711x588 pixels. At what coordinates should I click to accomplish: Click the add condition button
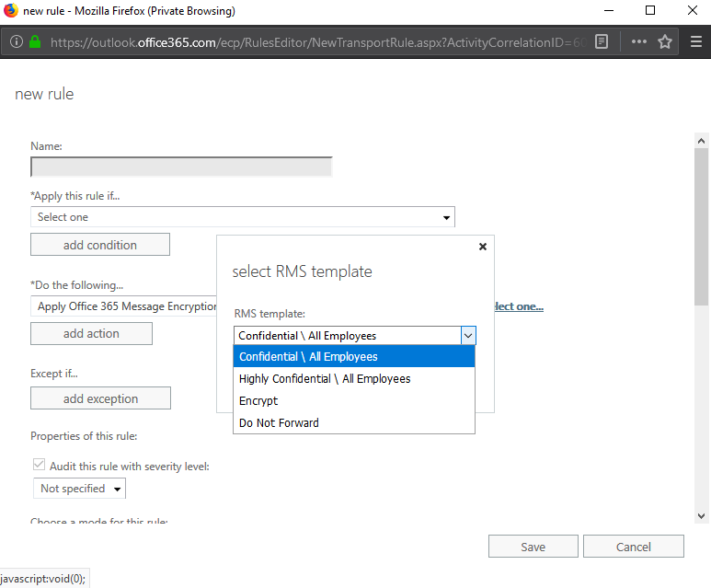pyautogui.click(x=100, y=245)
